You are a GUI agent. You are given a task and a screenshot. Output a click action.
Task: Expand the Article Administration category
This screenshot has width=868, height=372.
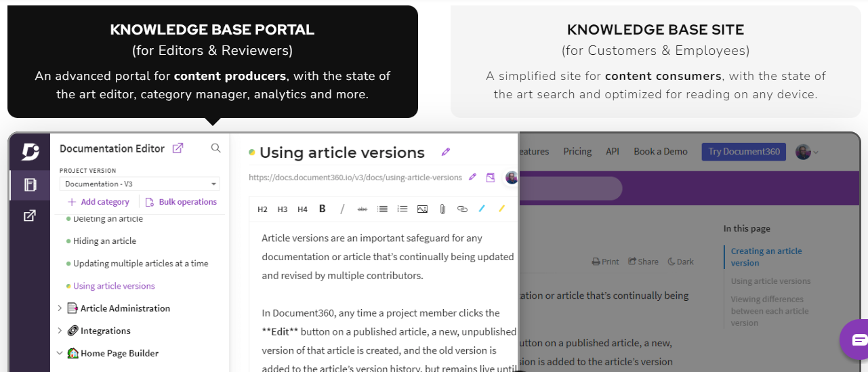tap(60, 308)
